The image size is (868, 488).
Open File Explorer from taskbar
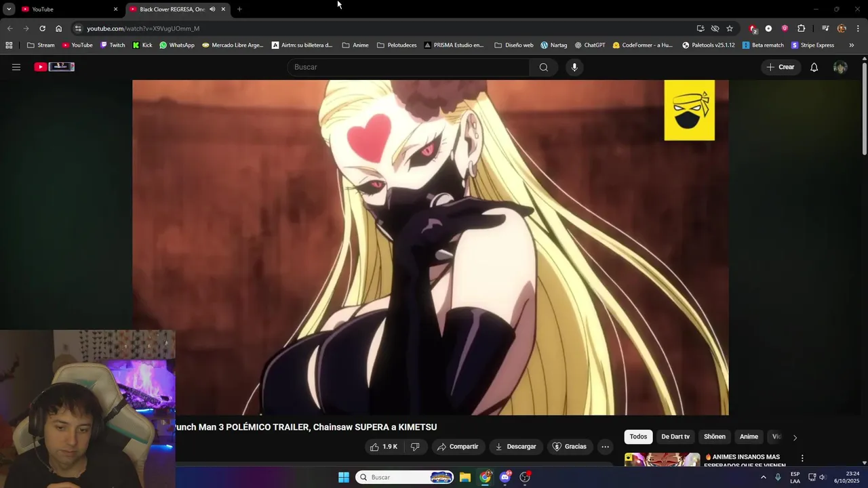pos(465,477)
